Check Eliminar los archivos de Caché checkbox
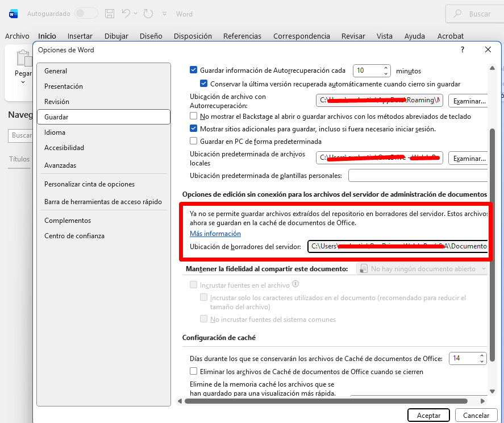Viewport: 504px width, 423px height. [193, 371]
